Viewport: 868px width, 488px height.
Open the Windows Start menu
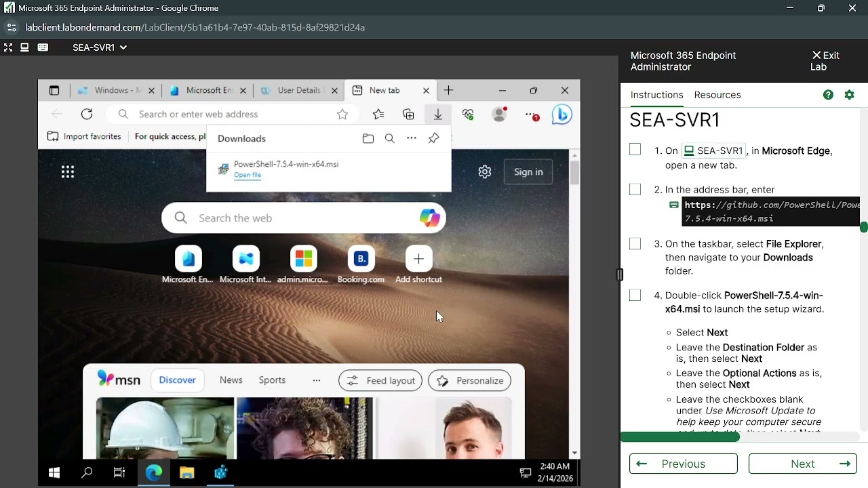54,473
